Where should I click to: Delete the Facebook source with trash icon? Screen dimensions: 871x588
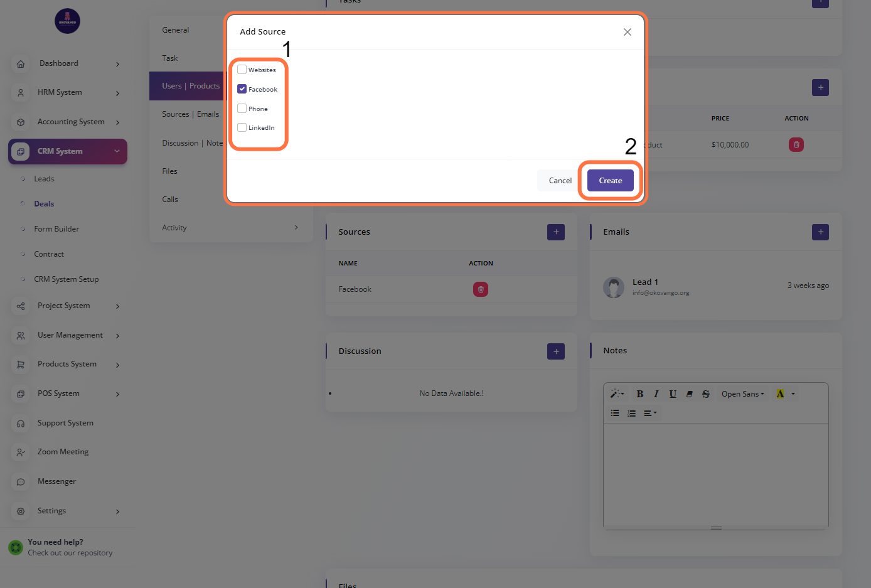480,289
